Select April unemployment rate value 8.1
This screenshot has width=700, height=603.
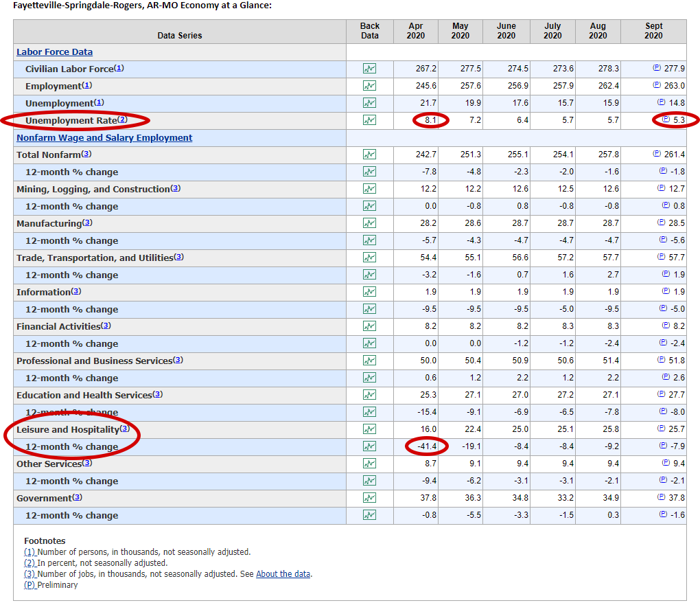(x=430, y=120)
